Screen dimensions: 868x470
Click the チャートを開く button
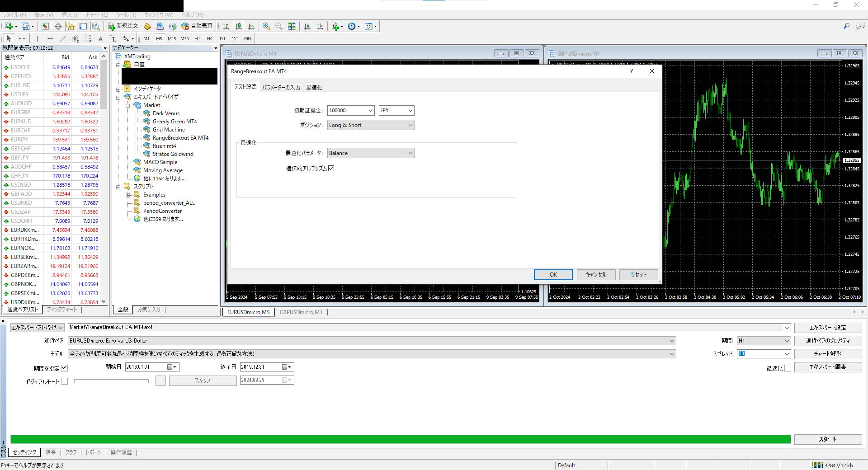(828, 354)
